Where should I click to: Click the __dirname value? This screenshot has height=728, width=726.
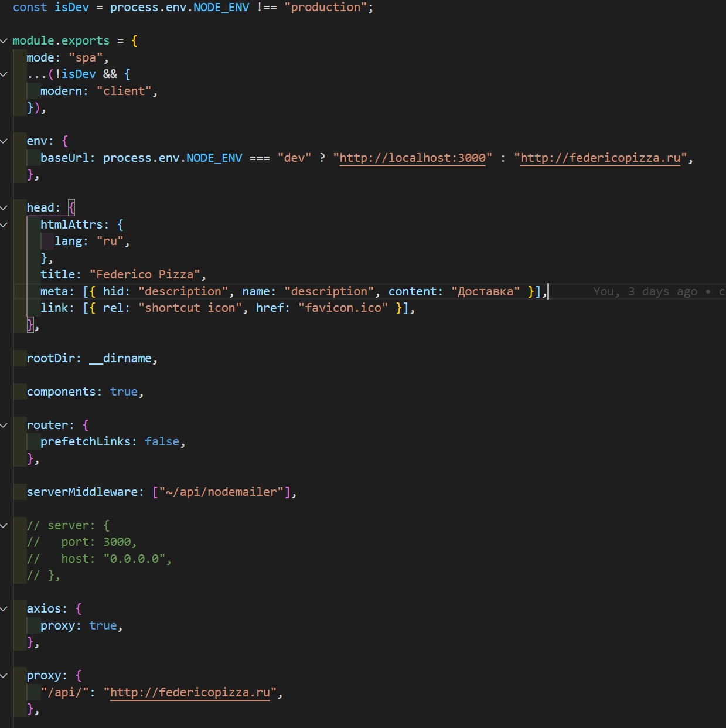[x=120, y=358]
